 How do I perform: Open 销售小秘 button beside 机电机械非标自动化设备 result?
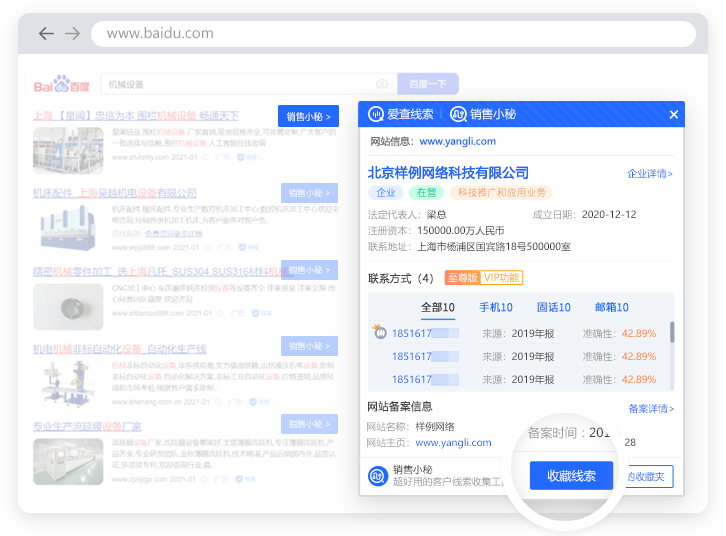pos(309,346)
